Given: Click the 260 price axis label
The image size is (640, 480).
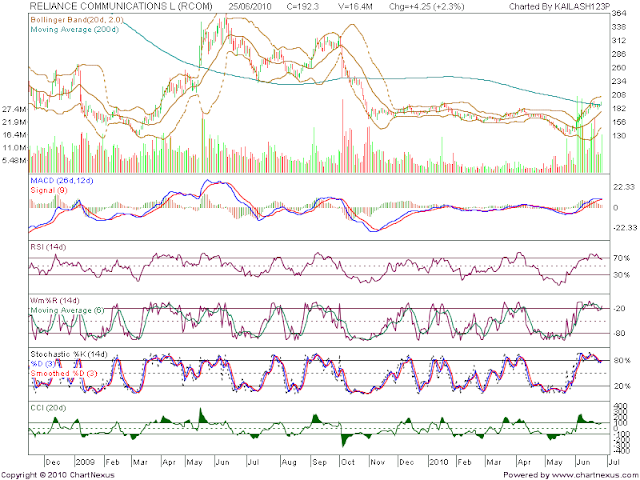Looking at the screenshot, I should tap(619, 67).
